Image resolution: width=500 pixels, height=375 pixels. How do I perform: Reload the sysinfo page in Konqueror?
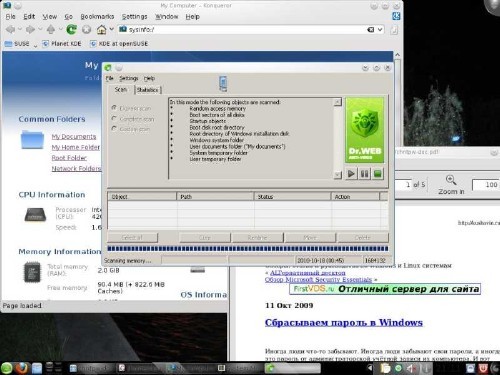(x=71, y=30)
